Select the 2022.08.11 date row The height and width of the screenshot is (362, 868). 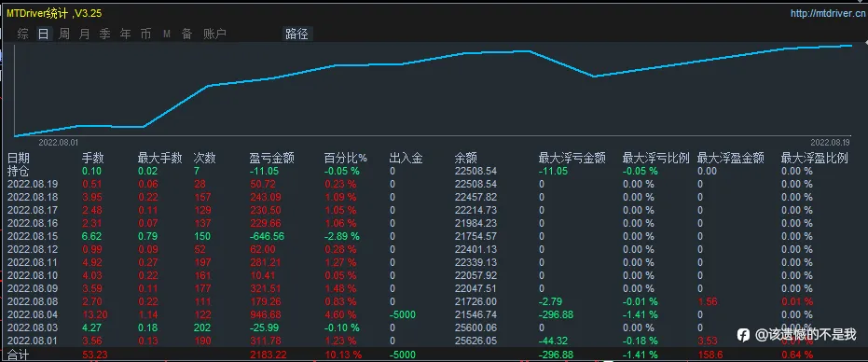click(33, 262)
